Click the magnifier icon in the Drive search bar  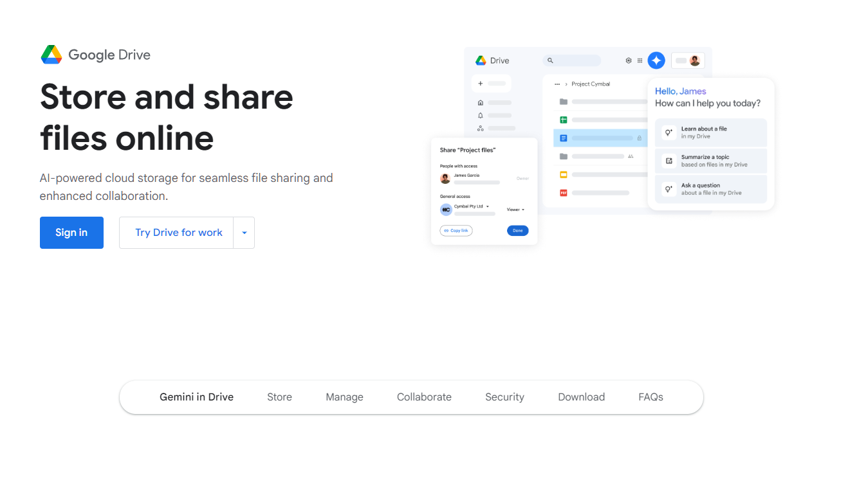click(x=550, y=60)
